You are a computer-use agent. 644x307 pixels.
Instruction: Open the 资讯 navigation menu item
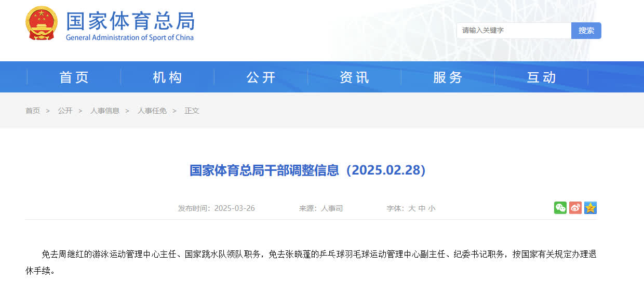point(354,77)
